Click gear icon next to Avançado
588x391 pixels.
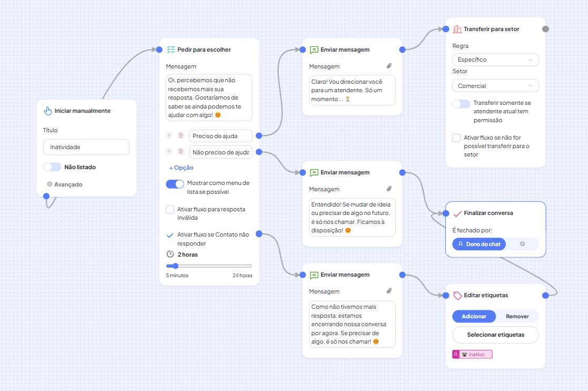coord(49,184)
